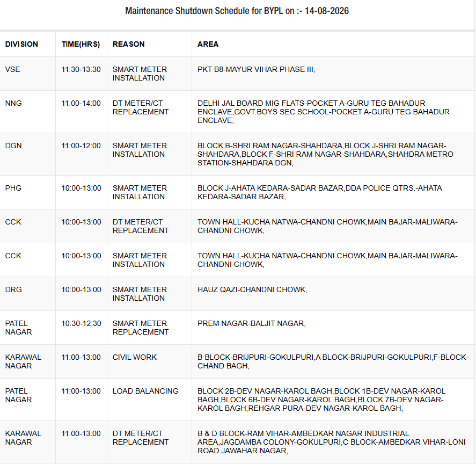Click the HAUZ QAZI-CHANDNI CHOWK area text
476x464 pixels.
252,289
